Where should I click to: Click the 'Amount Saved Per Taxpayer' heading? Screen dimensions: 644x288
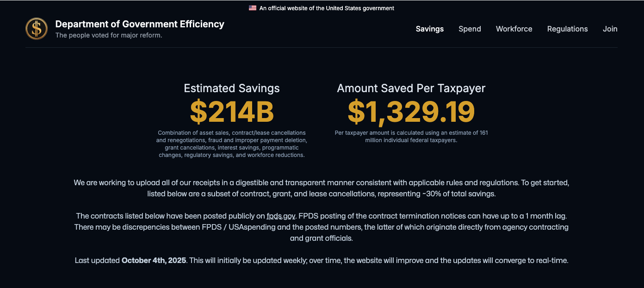click(x=411, y=88)
